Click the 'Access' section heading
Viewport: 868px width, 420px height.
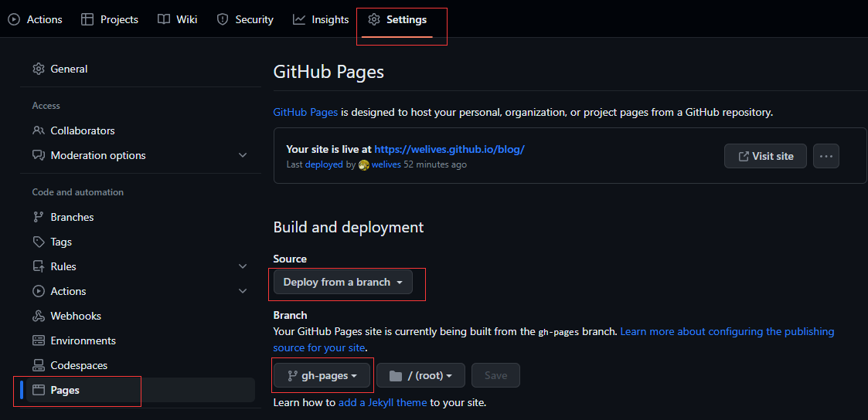tap(46, 106)
